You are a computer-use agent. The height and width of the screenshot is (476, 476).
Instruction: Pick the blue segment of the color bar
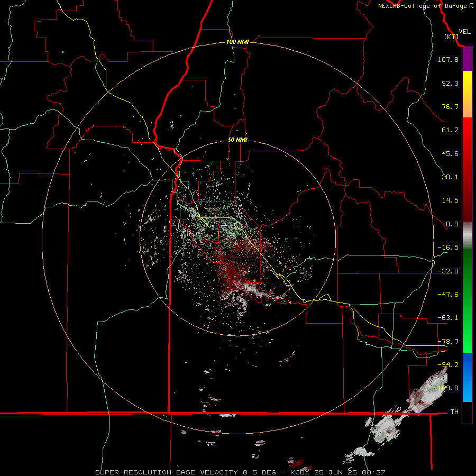pyautogui.click(x=467, y=377)
